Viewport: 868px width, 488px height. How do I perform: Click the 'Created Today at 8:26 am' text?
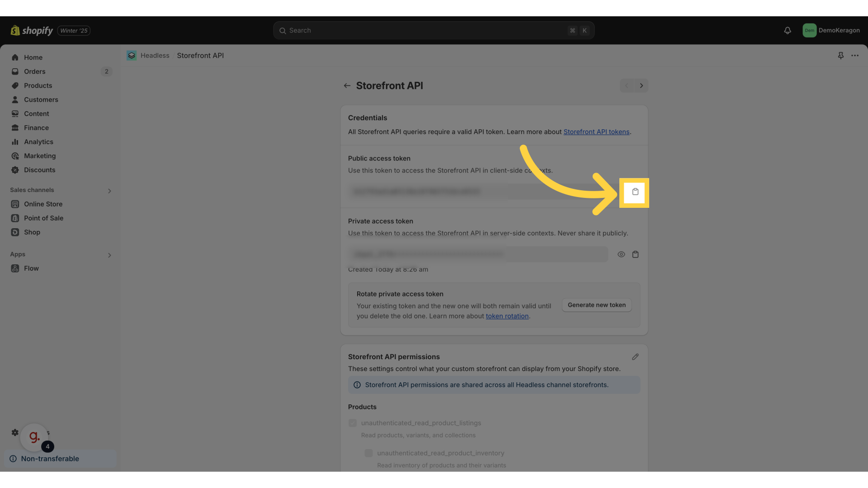click(x=388, y=269)
